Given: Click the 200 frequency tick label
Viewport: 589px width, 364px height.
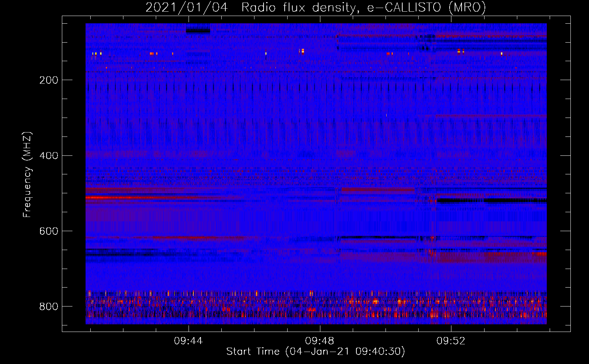Looking at the screenshot, I should point(49,80).
